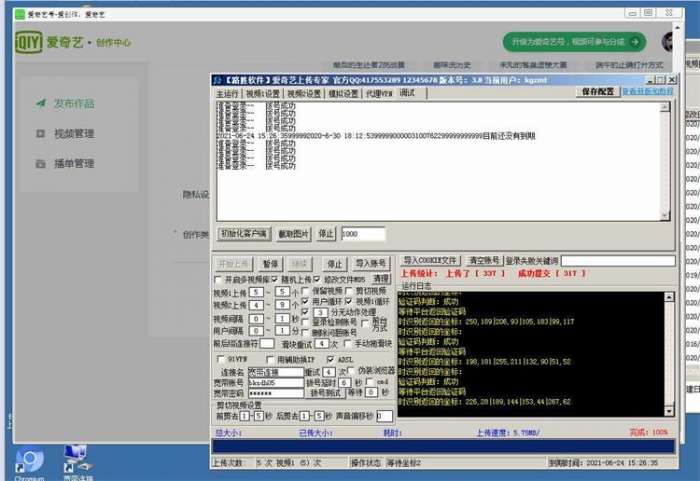Click the 拨号测试 button

[x=325, y=393]
